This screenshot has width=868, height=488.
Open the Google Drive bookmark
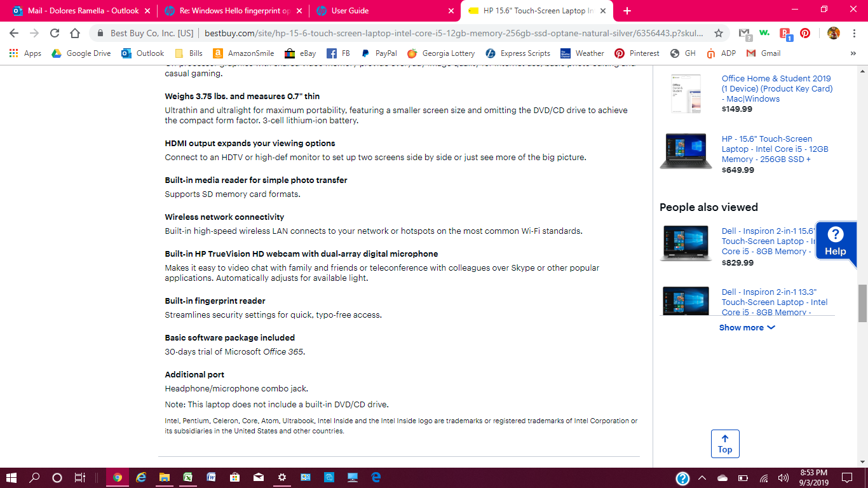[81, 53]
